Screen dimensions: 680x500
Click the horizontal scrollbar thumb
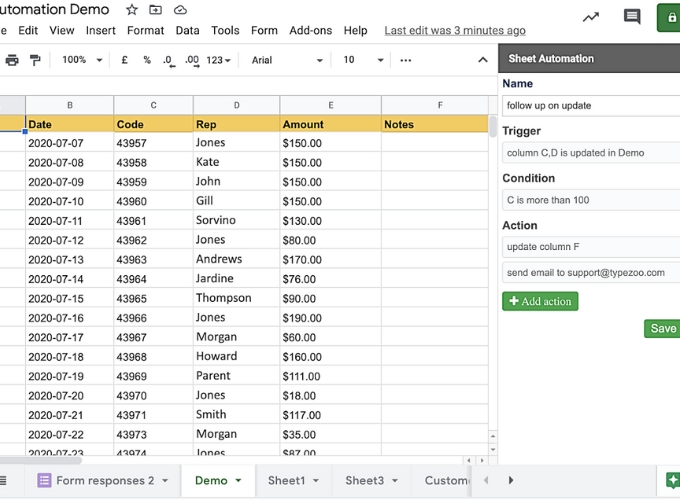(x=41, y=460)
